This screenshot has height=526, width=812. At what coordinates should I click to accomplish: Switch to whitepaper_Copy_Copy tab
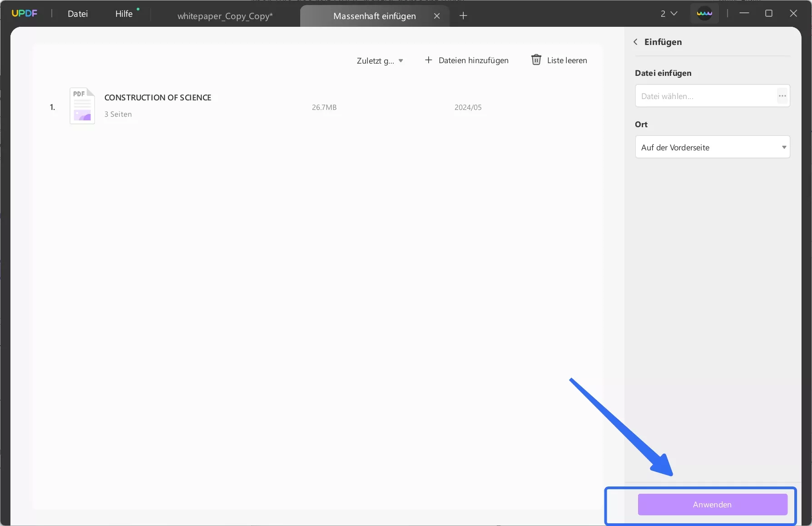(x=225, y=16)
